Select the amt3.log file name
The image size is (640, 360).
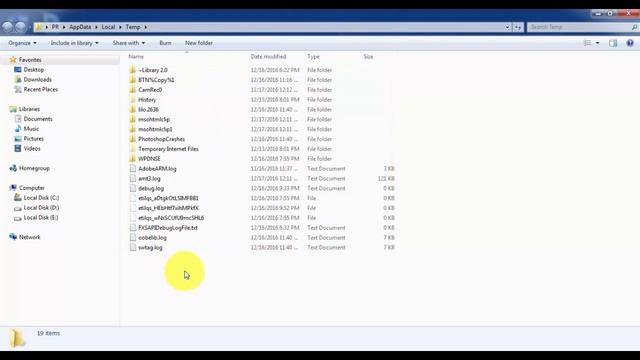[149, 178]
